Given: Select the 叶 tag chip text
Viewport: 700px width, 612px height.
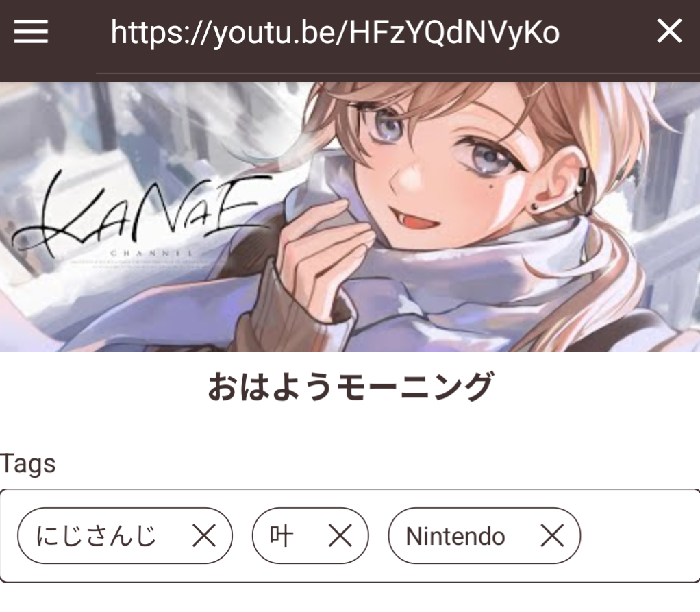Looking at the screenshot, I should point(282,536).
